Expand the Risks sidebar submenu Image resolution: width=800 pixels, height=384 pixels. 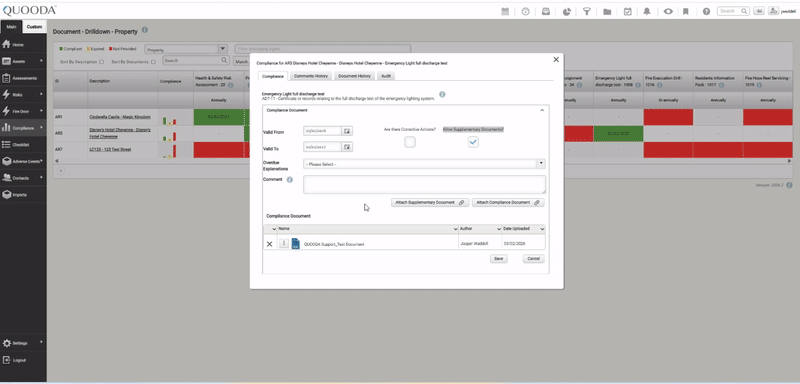point(41,94)
